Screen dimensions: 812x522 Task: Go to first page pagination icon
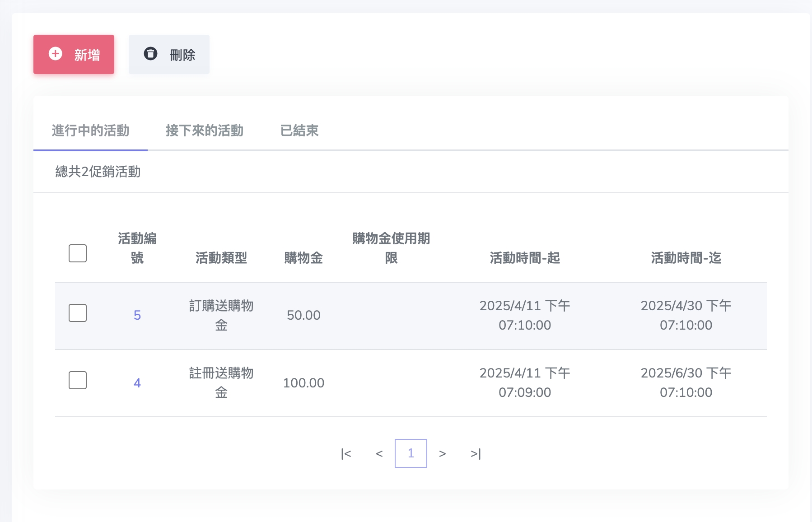pyautogui.click(x=346, y=454)
